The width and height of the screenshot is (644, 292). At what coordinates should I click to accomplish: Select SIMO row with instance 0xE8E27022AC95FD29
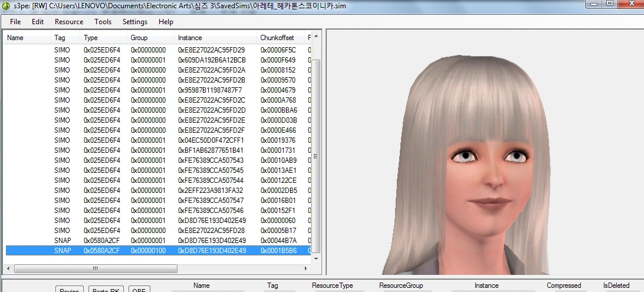[x=158, y=50]
